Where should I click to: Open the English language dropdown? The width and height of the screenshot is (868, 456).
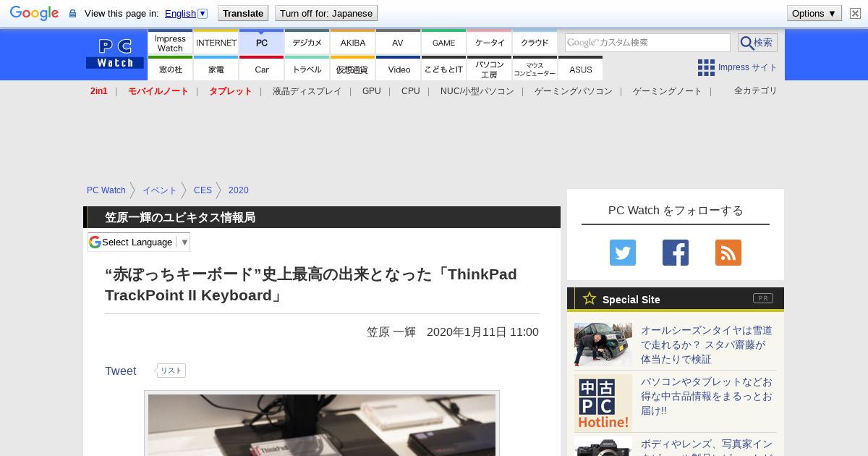coord(186,13)
